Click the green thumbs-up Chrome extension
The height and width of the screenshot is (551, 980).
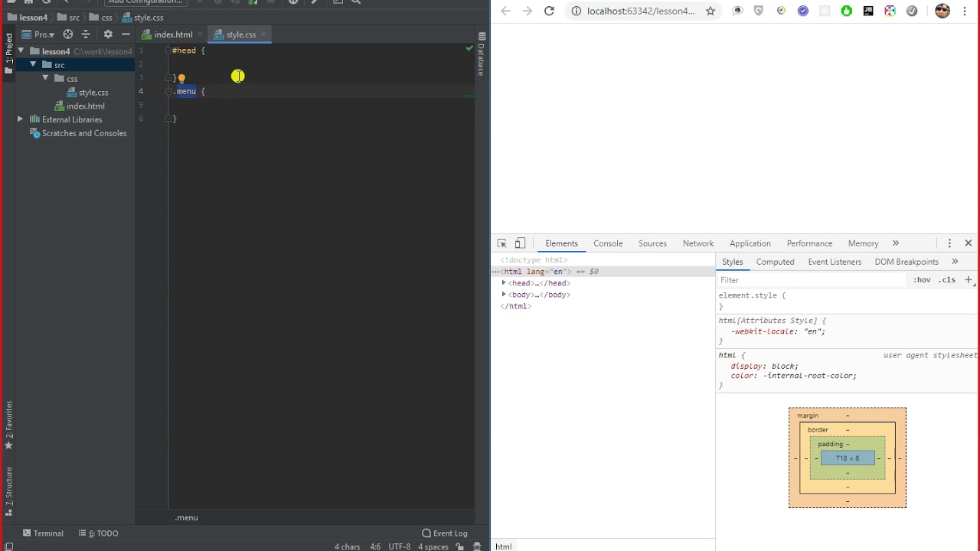pyautogui.click(x=846, y=11)
